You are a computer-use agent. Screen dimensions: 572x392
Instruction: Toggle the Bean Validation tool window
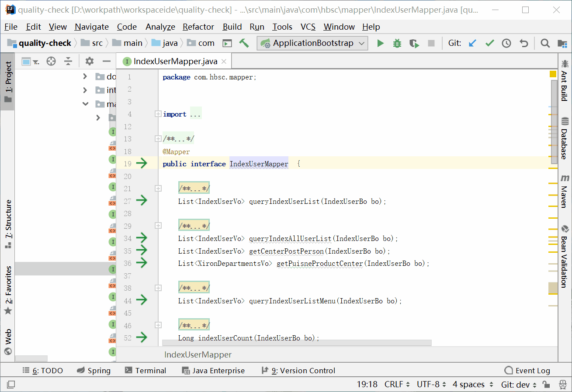pyautogui.click(x=565, y=256)
